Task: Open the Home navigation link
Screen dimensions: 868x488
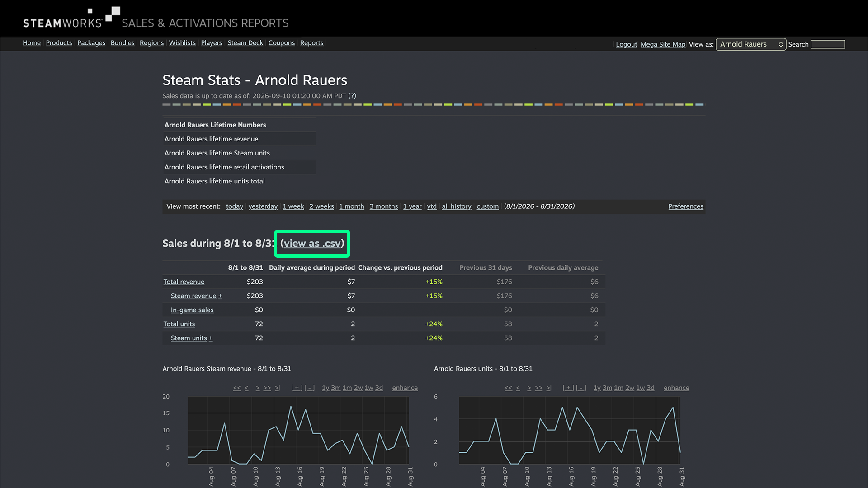Action: coord(32,43)
